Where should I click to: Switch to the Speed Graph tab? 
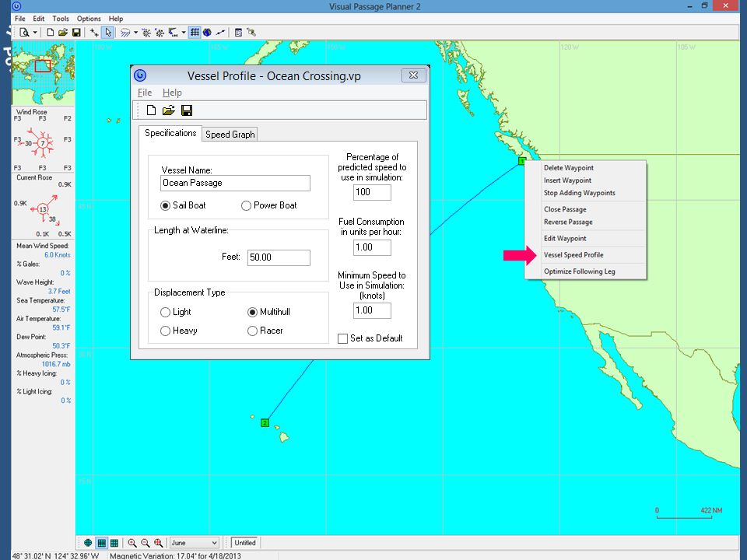(x=230, y=135)
